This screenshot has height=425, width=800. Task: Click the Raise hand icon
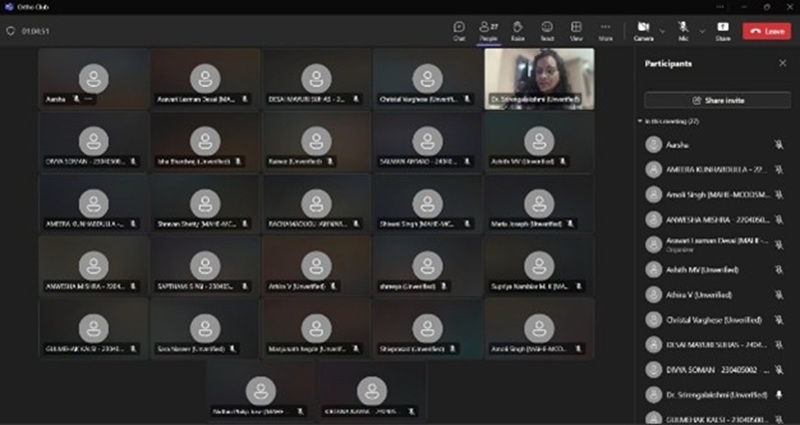coord(517,30)
